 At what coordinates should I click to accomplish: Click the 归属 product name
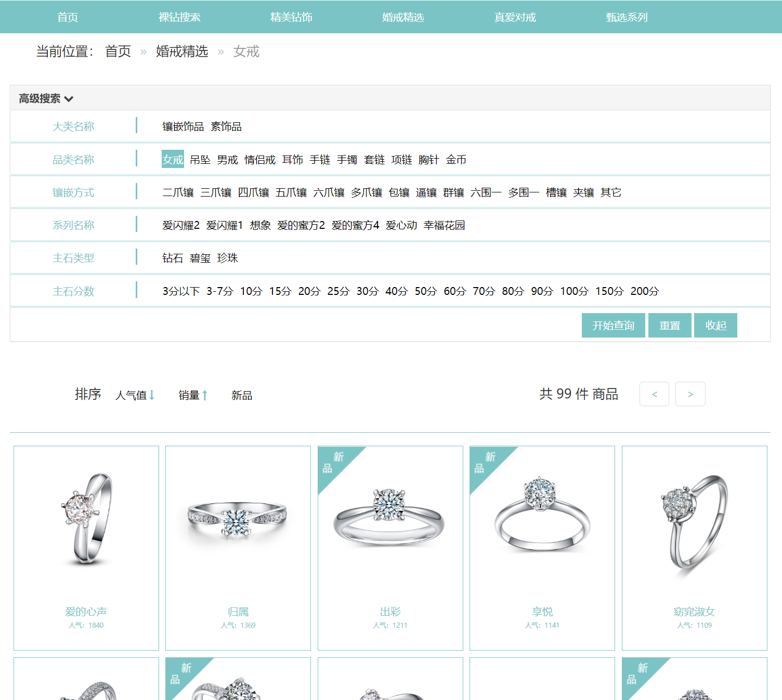[x=238, y=612]
